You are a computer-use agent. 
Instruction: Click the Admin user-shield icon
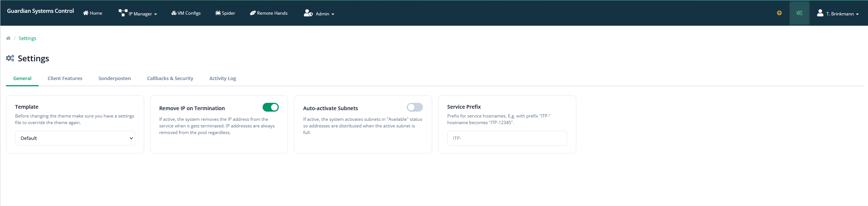[x=308, y=13]
